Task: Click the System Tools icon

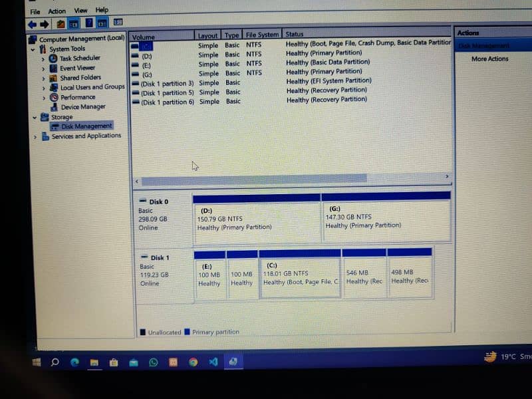Action: (43, 49)
